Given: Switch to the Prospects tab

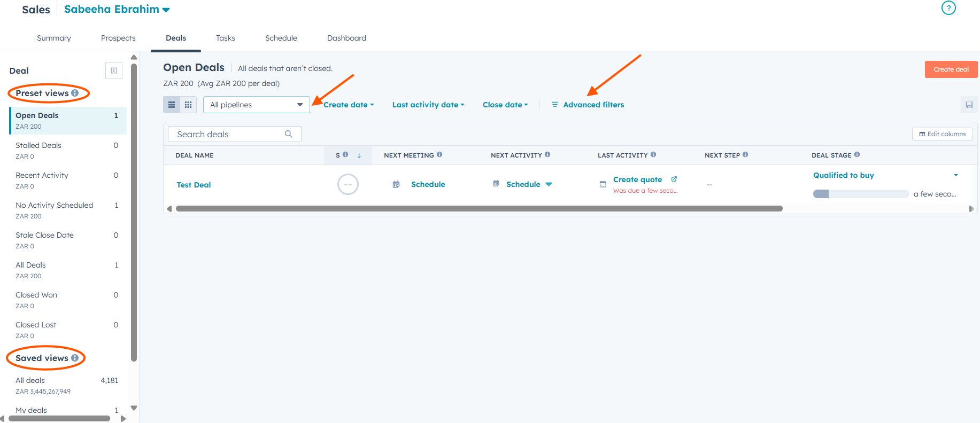Looking at the screenshot, I should pos(118,38).
